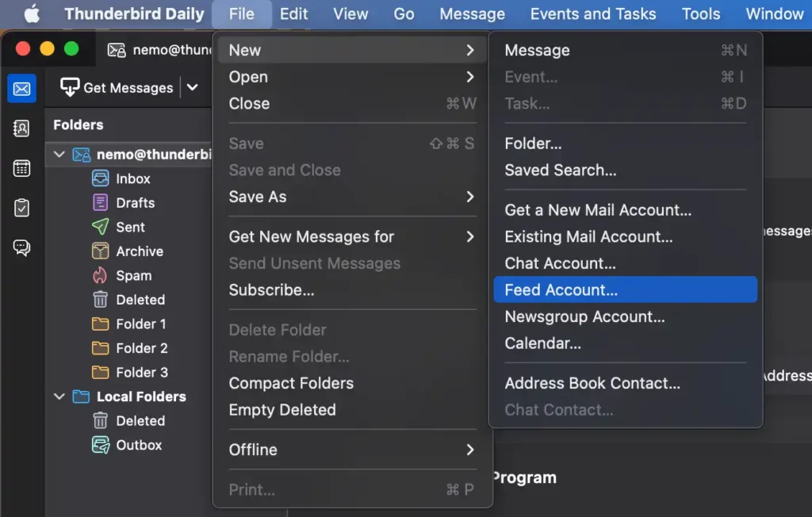Collapse the nemo@thunderbird account tree
Viewport: 812px width, 517px height.
pyautogui.click(x=59, y=155)
